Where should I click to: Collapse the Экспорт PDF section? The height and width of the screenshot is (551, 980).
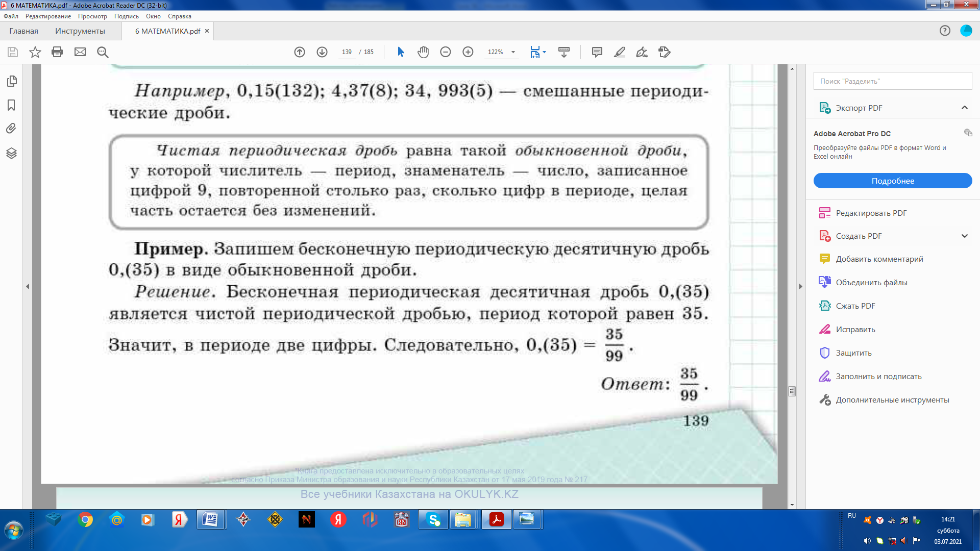[x=965, y=108]
